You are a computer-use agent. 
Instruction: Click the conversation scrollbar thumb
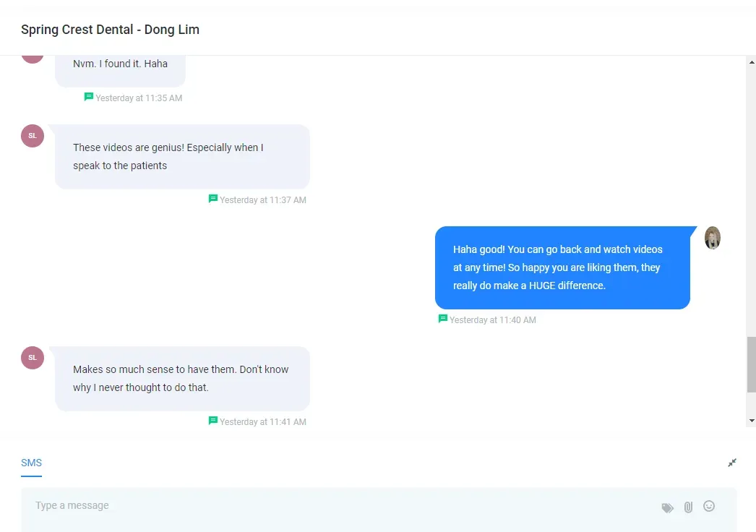(x=752, y=364)
